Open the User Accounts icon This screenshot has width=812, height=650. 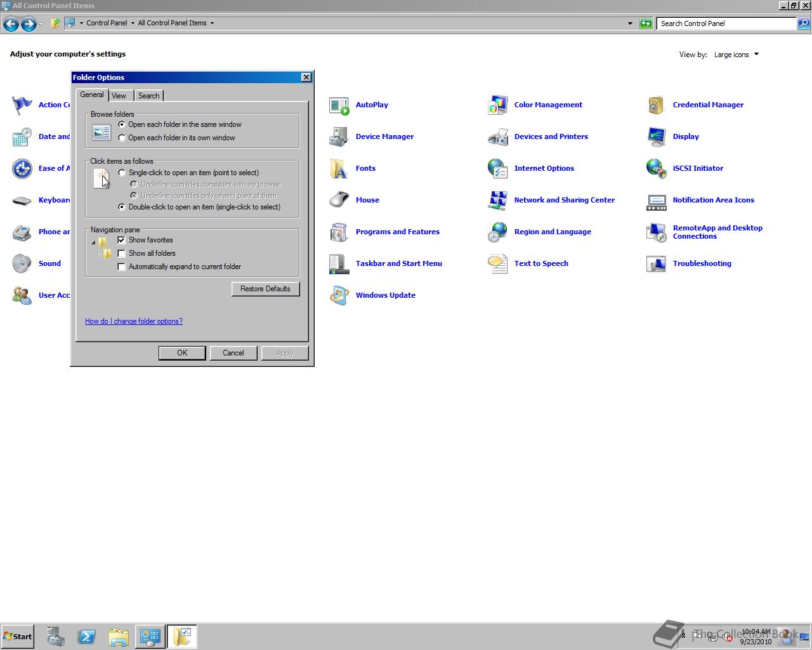pos(22,296)
